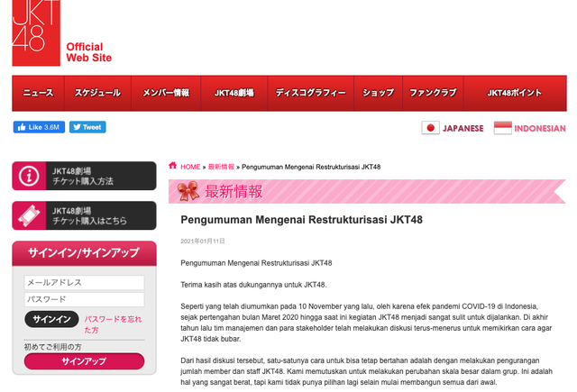This screenshot has height=392, width=577.
Task: Switch language to JAPANESE
Action: point(463,128)
